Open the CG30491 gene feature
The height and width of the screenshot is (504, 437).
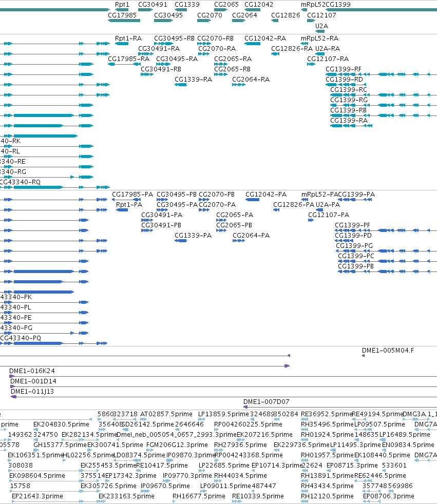point(145,10)
